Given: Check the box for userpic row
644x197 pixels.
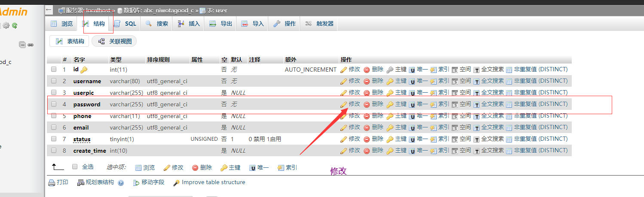Looking at the screenshot, I should pos(54,92).
